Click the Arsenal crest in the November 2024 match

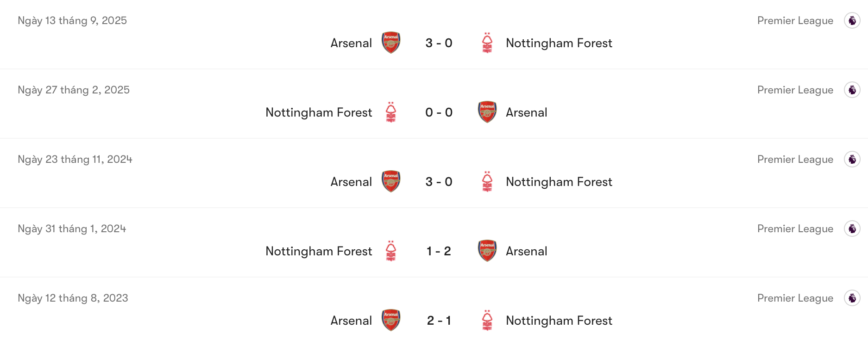coord(390,181)
